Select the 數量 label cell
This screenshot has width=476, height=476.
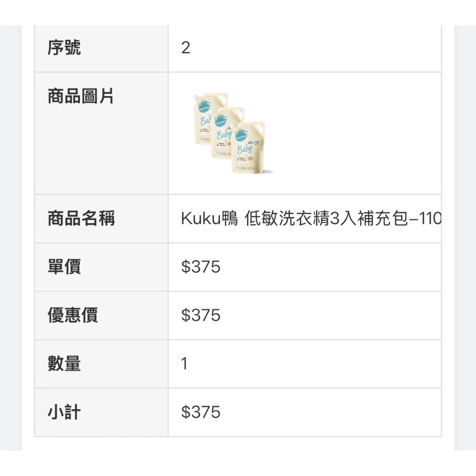point(101,364)
